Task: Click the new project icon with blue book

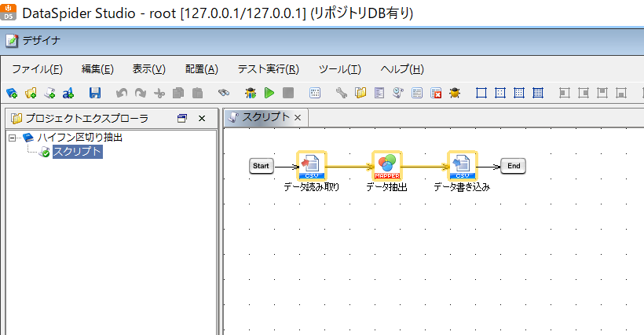Action: pyautogui.click(x=12, y=93)
